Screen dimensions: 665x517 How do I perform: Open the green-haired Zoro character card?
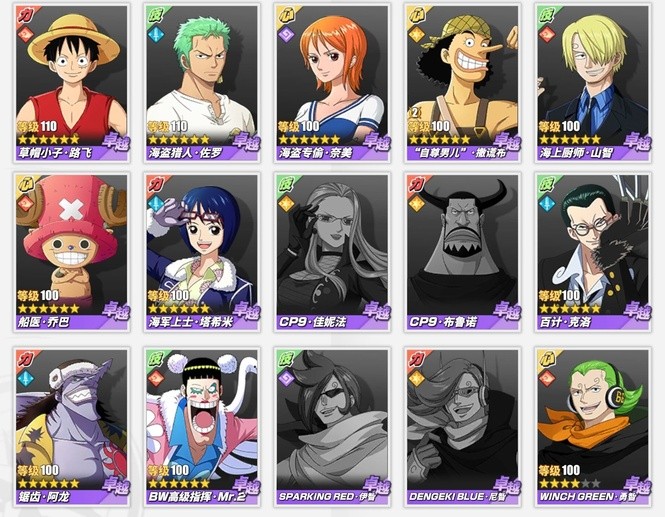(202, 83)
